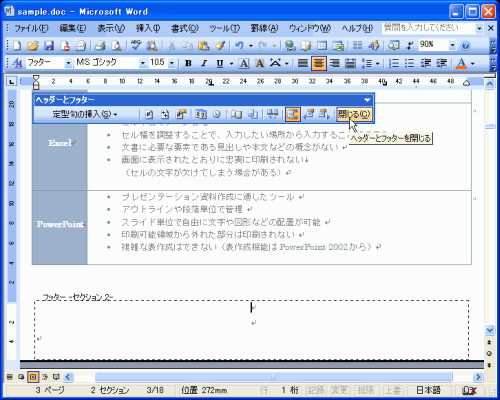Open the font size 10.5 dropdown
This screenshot has height=400, width=500.
[x=172, y=63]
